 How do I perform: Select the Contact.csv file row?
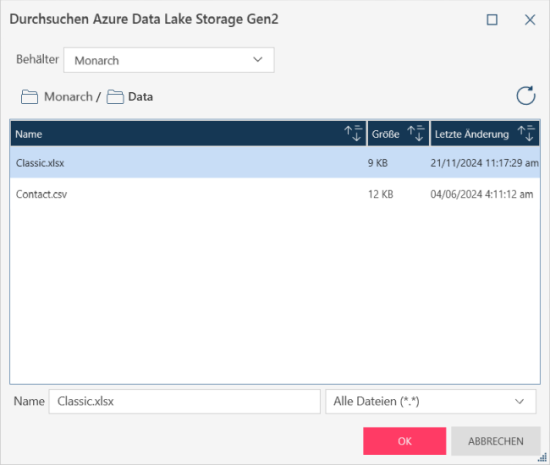(x=275, y=194)
